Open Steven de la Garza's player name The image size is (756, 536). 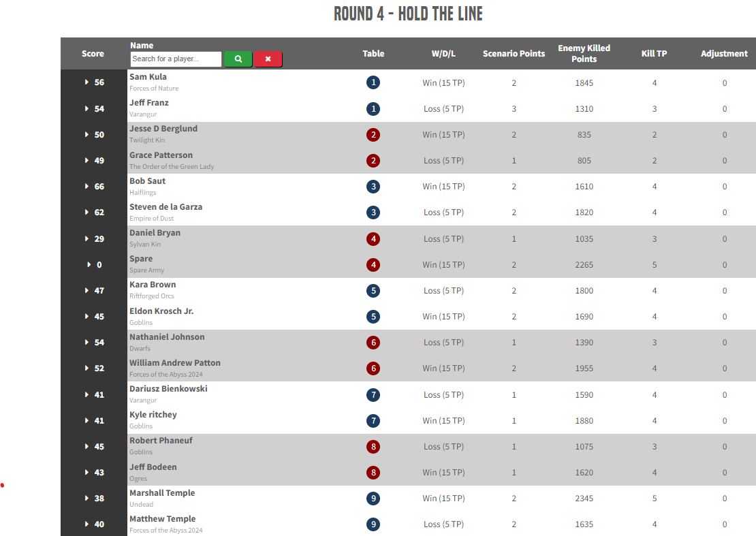[x=166, y=207]
